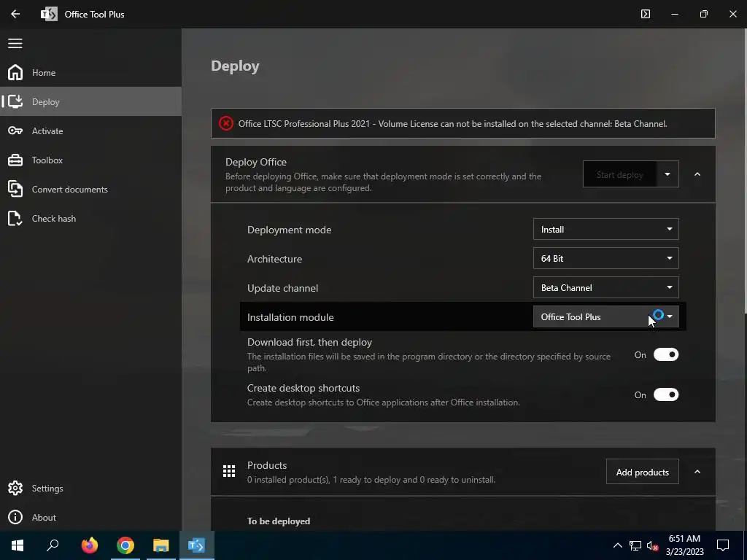Click the network status tray icon
Image resolution: width=747 pixels, height=560 pixels.
pyautogui.click(x=635, y=545)
